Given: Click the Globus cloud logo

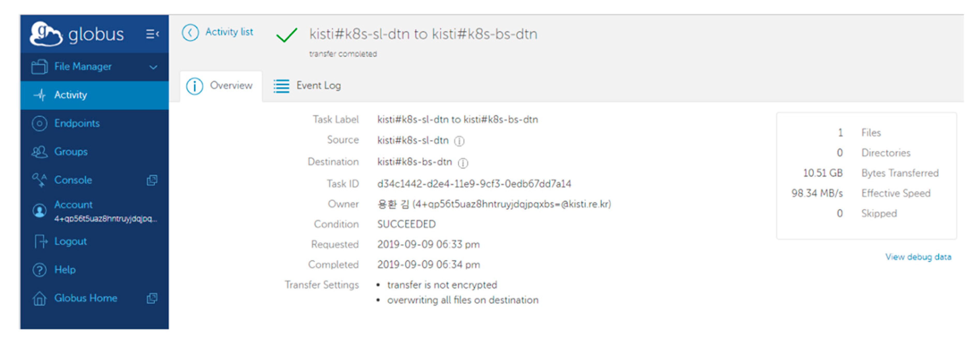Looking at the screenshot, I should tap(46, 34).
